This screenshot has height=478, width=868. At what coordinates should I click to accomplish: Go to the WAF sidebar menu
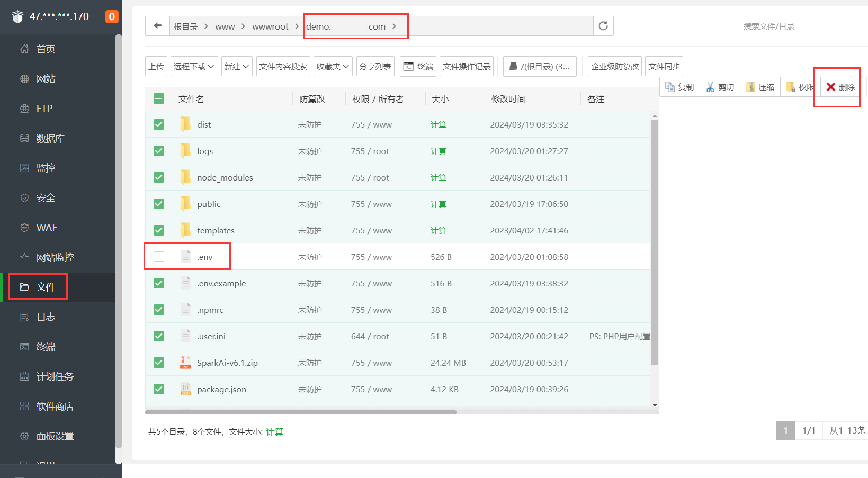click(x=47, y=228)
